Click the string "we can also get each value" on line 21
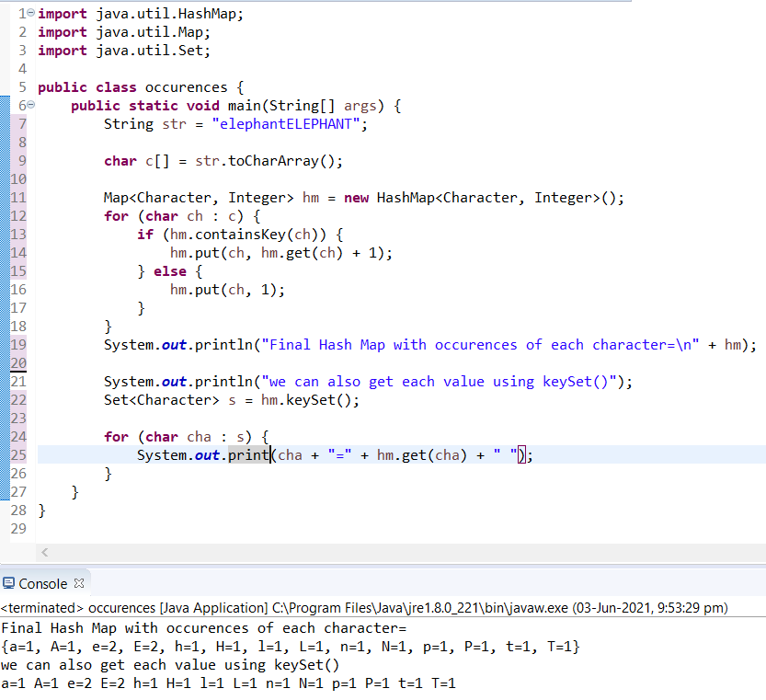 [x=439, y=382]
